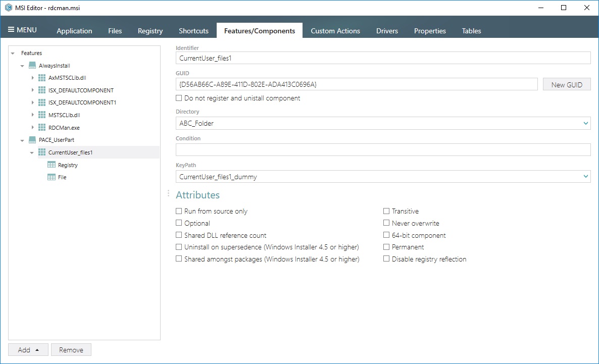Maximize the MSI Editor window
This screenshot has width=599, height=364.
coord(564,8)
